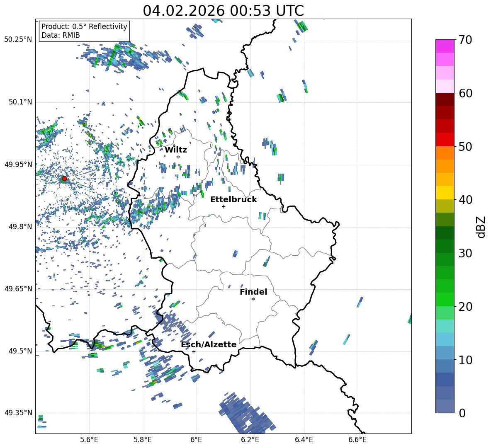
Task: Click the 20 tick label on colorbar
Action: (x=465, y=307)
